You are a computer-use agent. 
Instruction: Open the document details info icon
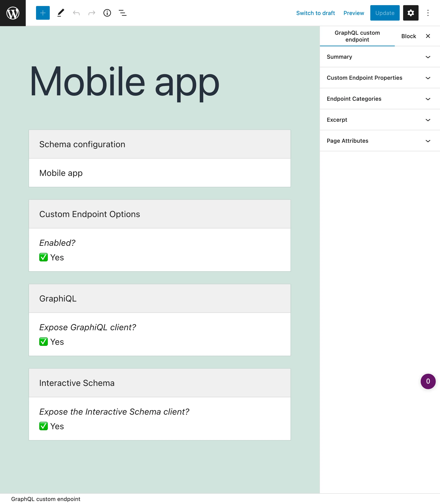click(107, 13)
